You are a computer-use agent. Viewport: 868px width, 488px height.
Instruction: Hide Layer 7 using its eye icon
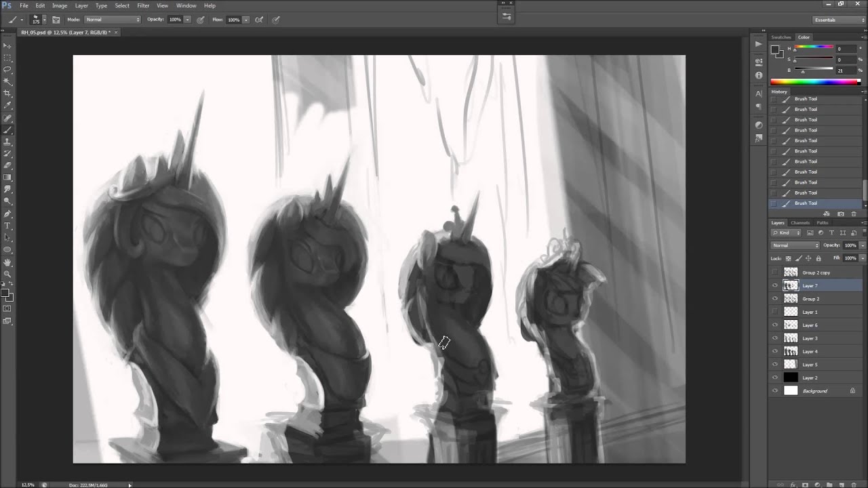click(x=775, y=285)
